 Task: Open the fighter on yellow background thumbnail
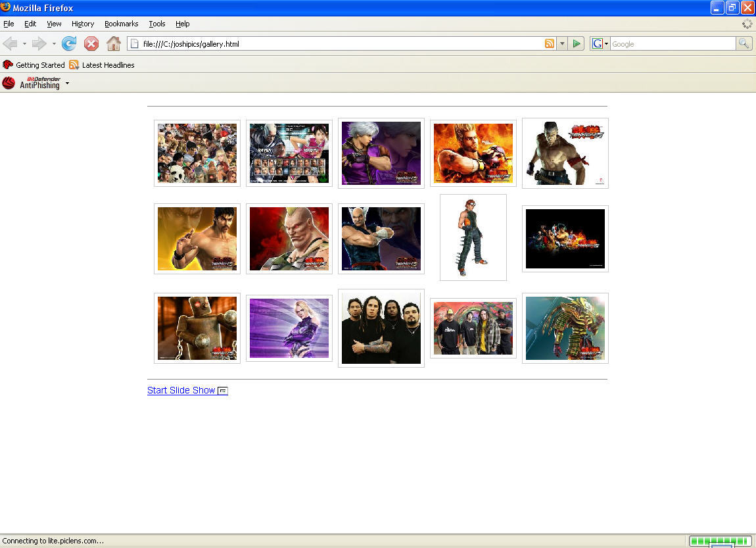click(197, 239)
